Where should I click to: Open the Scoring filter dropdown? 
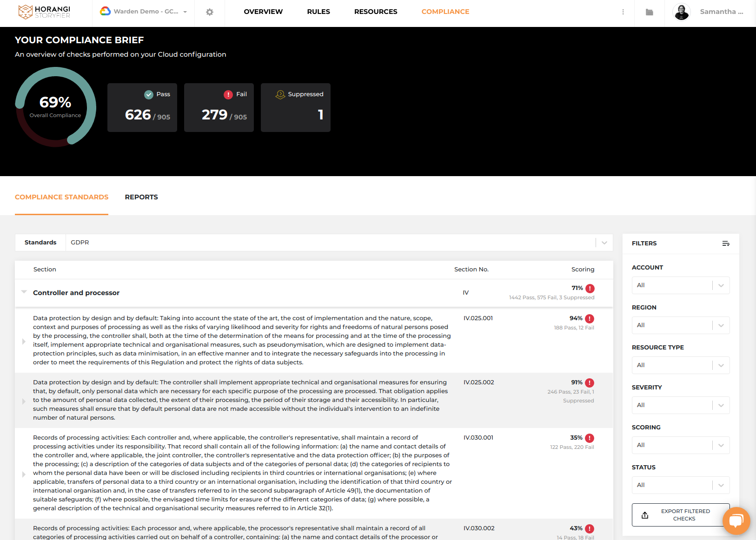(x=681, y=445)
